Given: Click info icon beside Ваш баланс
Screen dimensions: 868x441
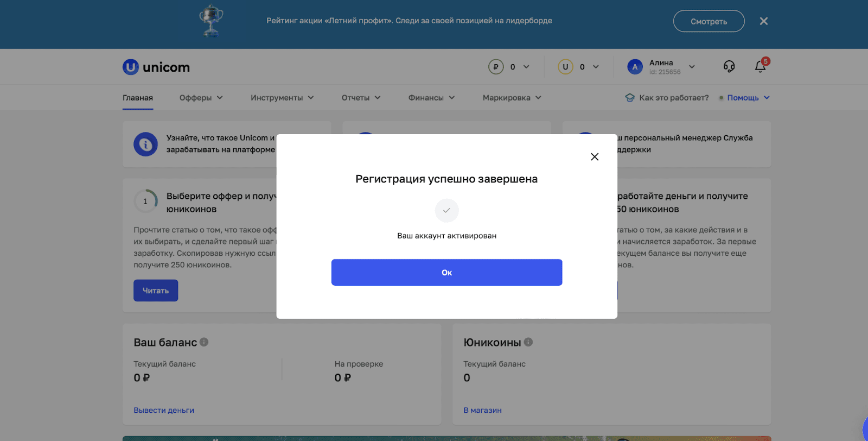Looking at the screenshot, I should pos(204,342).
